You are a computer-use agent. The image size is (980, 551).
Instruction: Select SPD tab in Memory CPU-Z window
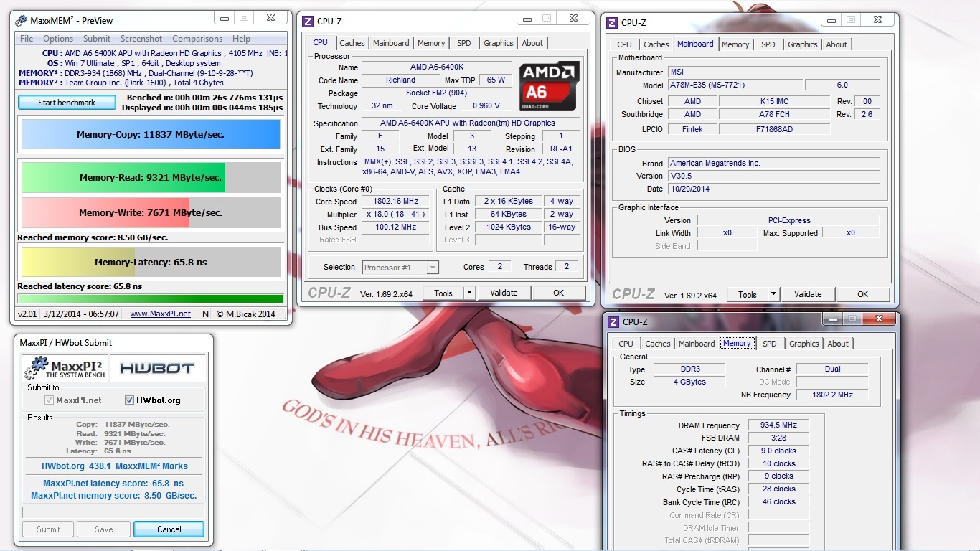coord(770,344)
